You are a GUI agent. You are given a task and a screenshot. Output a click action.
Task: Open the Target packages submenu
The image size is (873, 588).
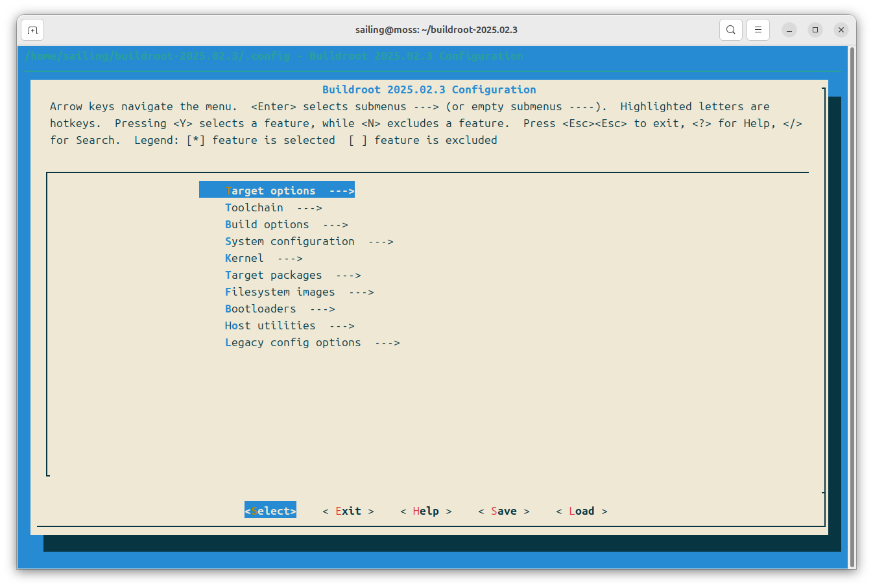(x=293, y=275)
